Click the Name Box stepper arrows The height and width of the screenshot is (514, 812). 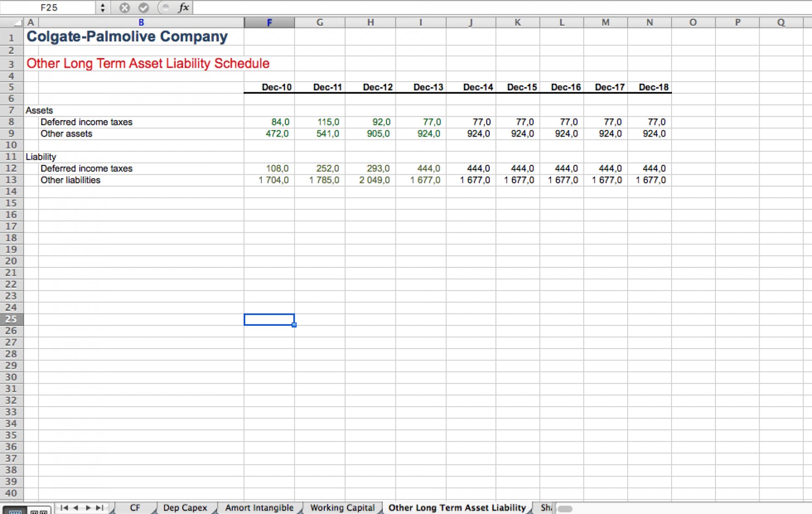pyautogui.click(x=102, y=8)
